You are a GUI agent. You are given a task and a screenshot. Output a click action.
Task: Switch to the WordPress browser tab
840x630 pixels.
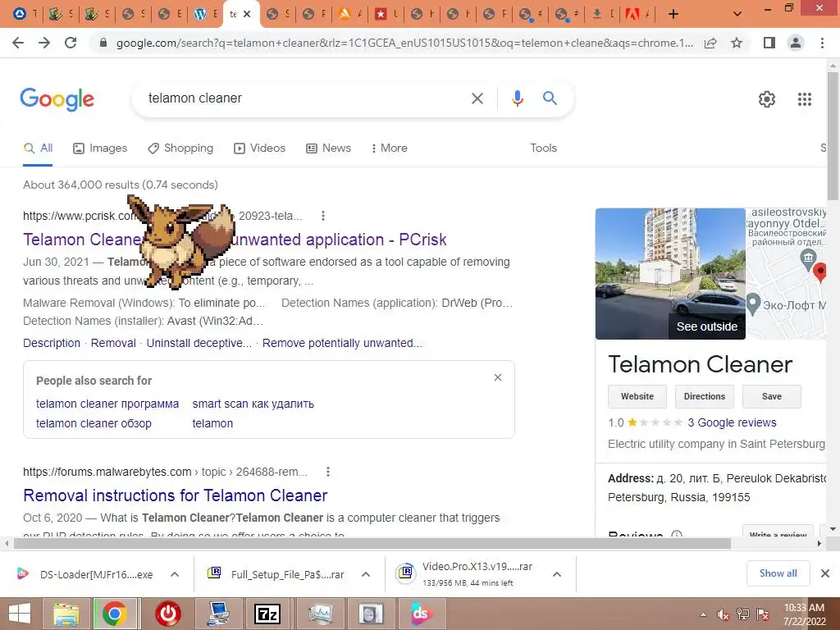[x=206, y=15]
